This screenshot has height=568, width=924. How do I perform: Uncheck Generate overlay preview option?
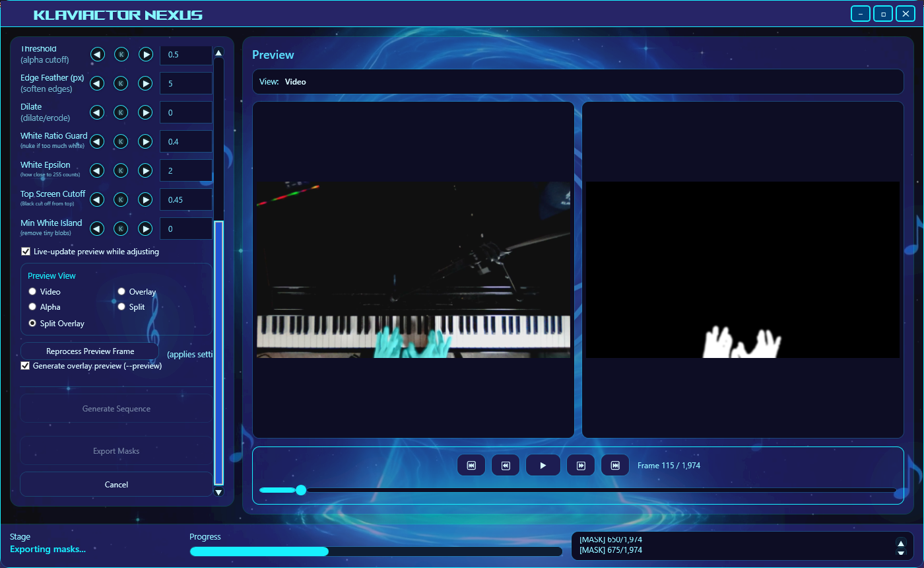coord(24,365)
